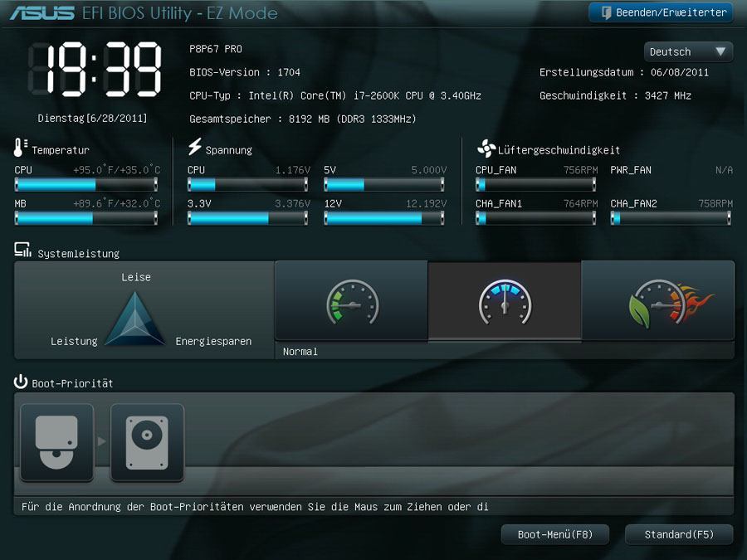Image resolution: width=747 pixels, height=560 pixels.
Task: Click the +89.6°F/+32.0°C MB temperature value
Action: pyautogui.click(x=117, y=204)
